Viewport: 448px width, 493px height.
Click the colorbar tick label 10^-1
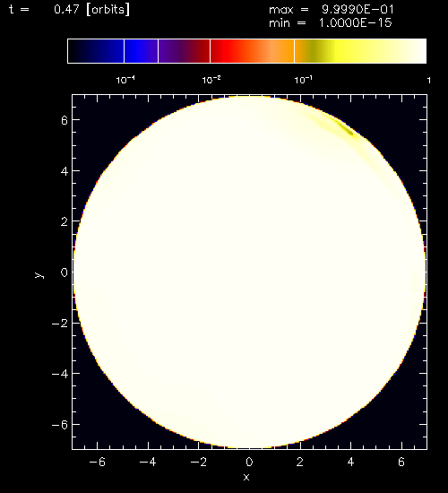click(303, 80)
